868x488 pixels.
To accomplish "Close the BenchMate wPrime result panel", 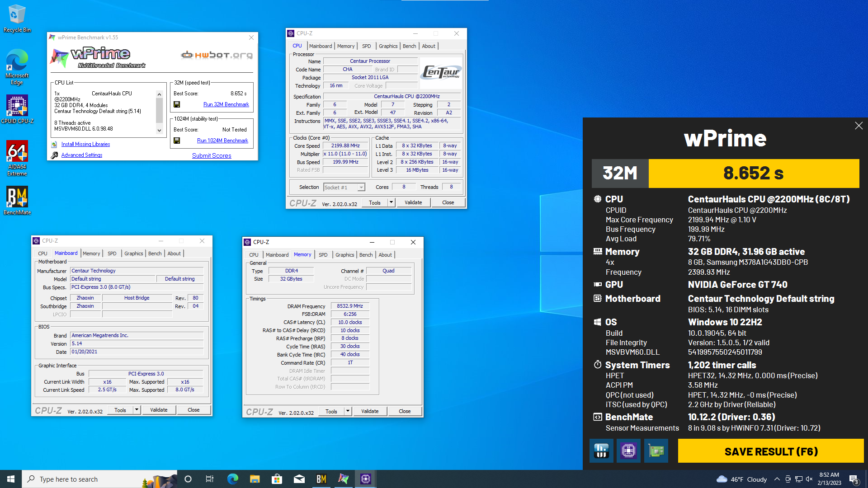I will click(859, 126).
